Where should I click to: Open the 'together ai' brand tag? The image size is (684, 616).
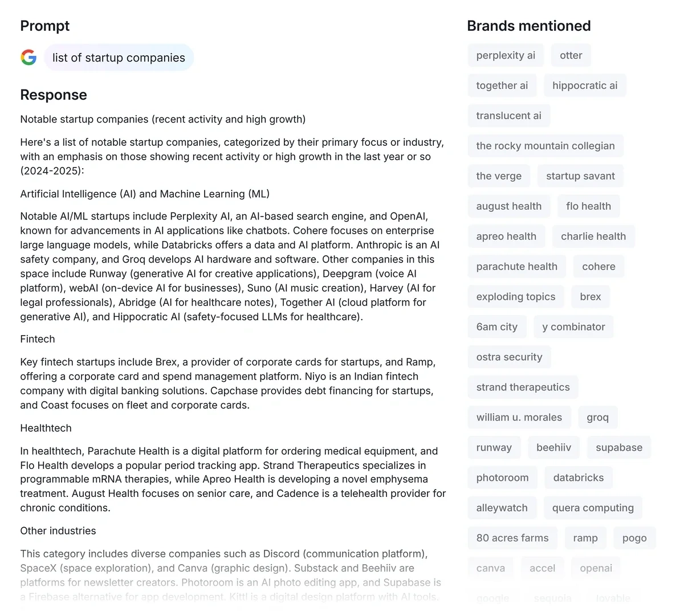pos(502,85)
